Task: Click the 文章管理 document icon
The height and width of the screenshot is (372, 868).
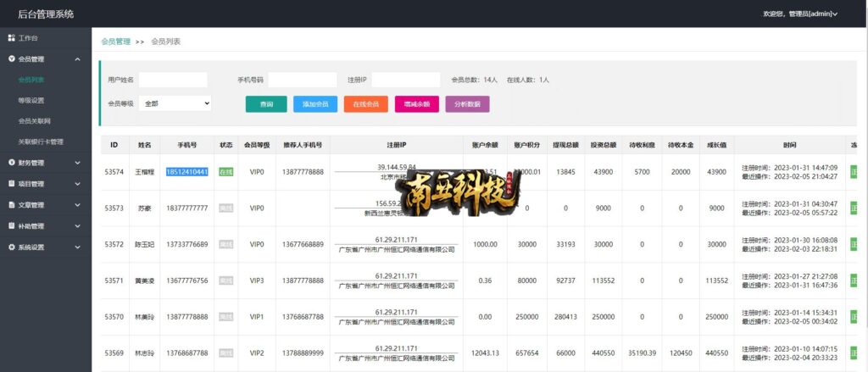Action: click(11, 205)
